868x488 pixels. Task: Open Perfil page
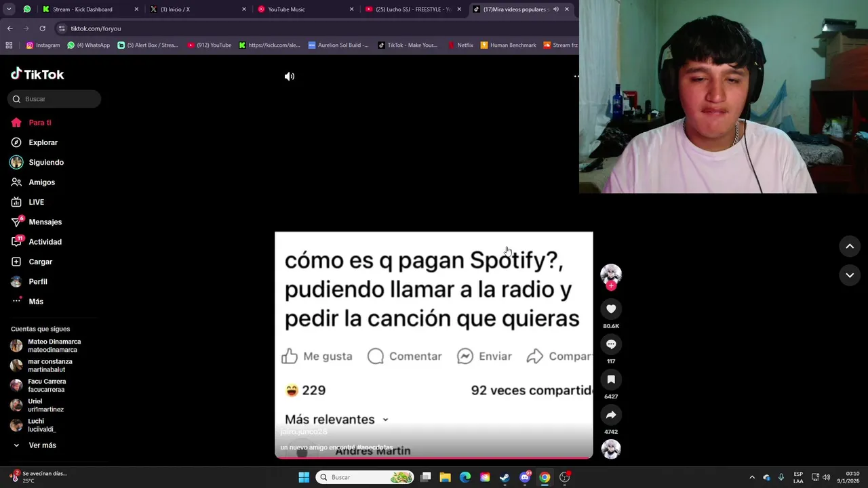pos(29,281)
